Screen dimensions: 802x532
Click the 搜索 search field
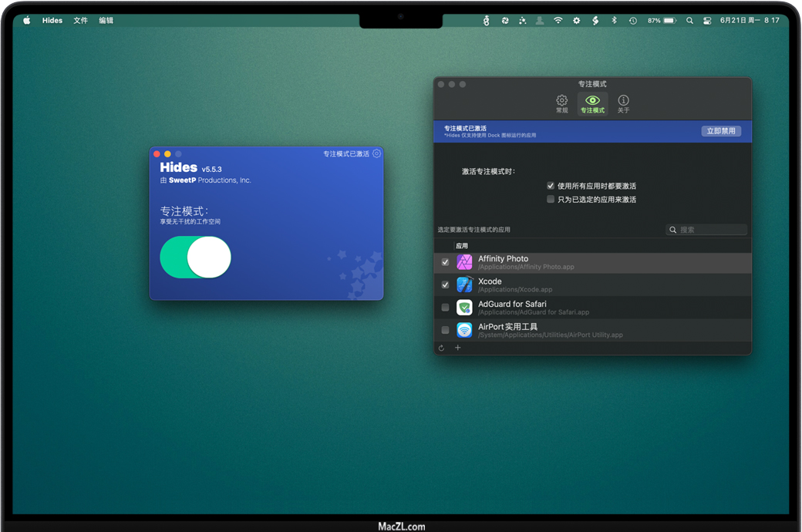pos(711,230)
